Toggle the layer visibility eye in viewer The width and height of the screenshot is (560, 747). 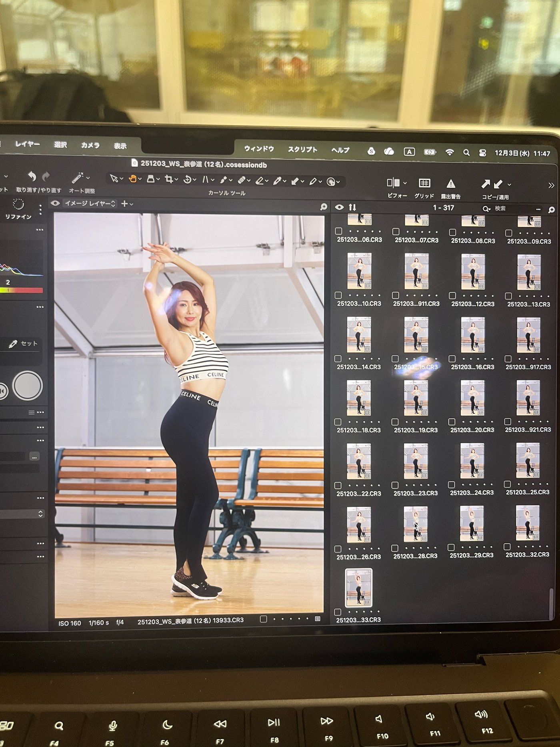click(56, 203)
